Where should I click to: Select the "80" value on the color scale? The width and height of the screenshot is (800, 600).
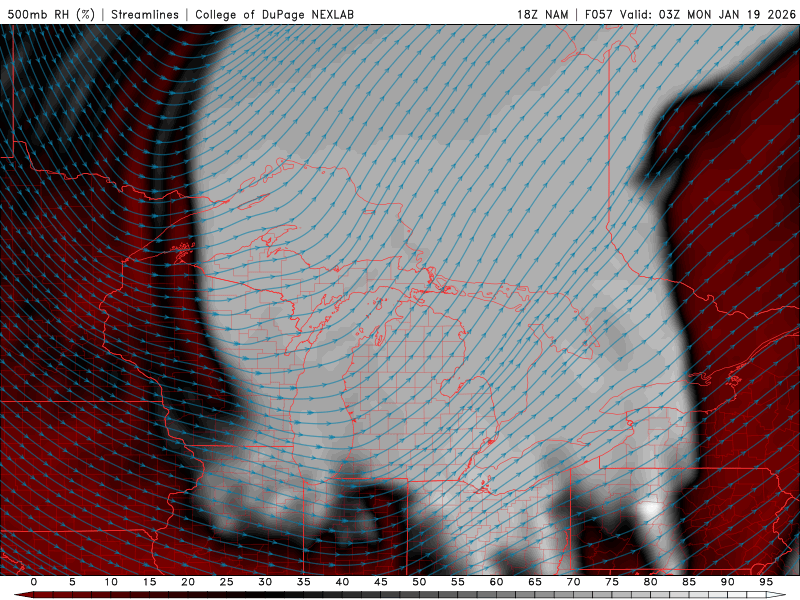(x=650, y=582)
